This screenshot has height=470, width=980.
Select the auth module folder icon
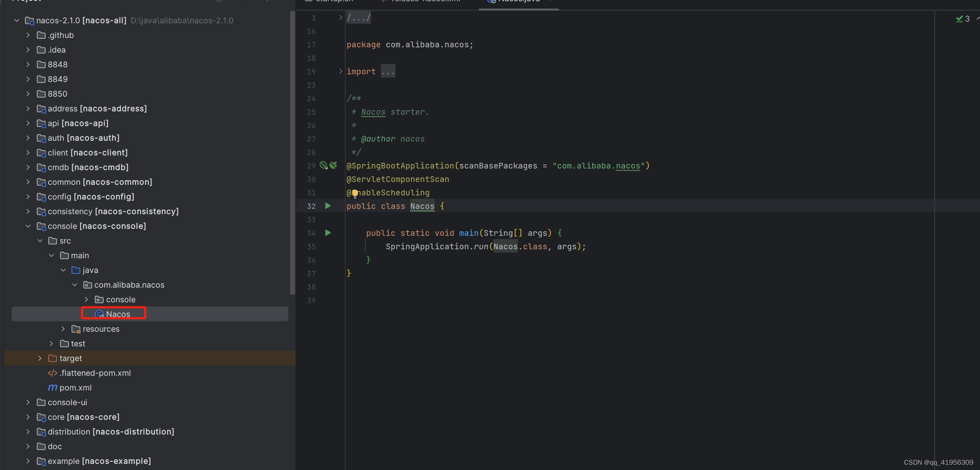click(x=41, y=138)
